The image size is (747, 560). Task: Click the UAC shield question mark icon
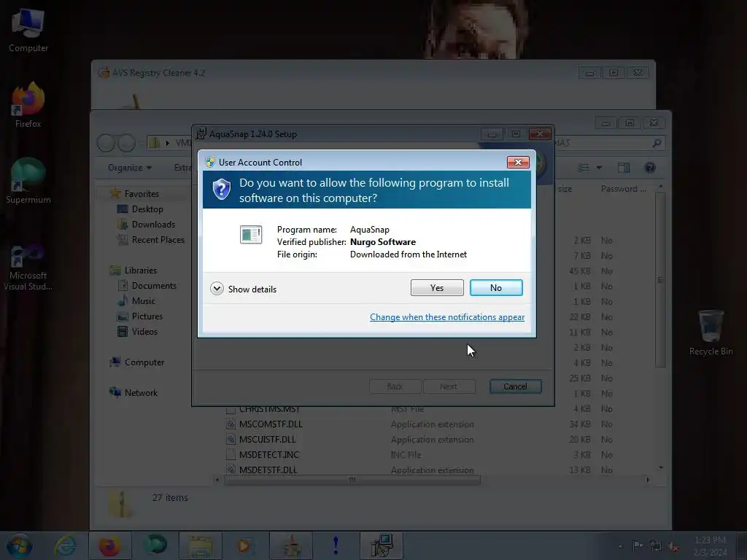coord(222,190)
